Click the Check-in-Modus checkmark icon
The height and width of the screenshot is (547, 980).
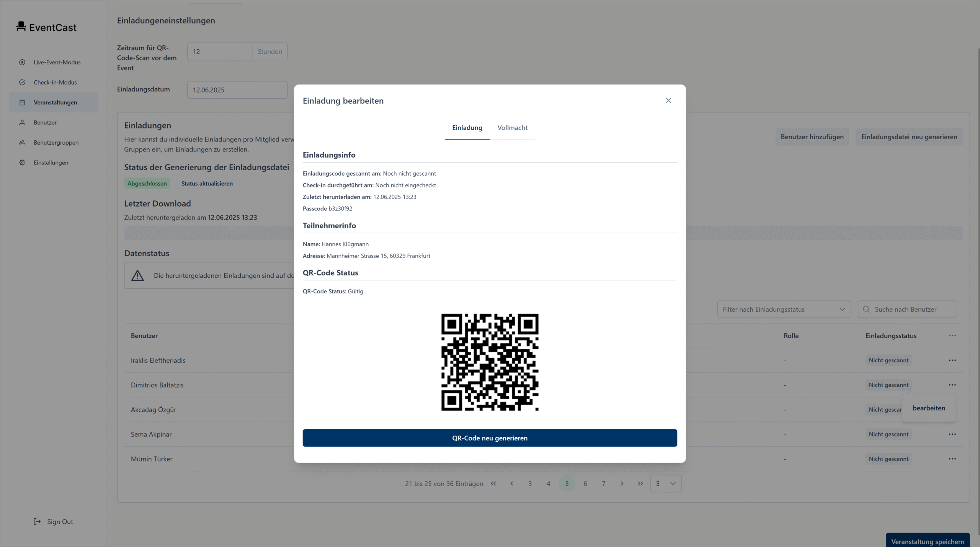[22, 82]
